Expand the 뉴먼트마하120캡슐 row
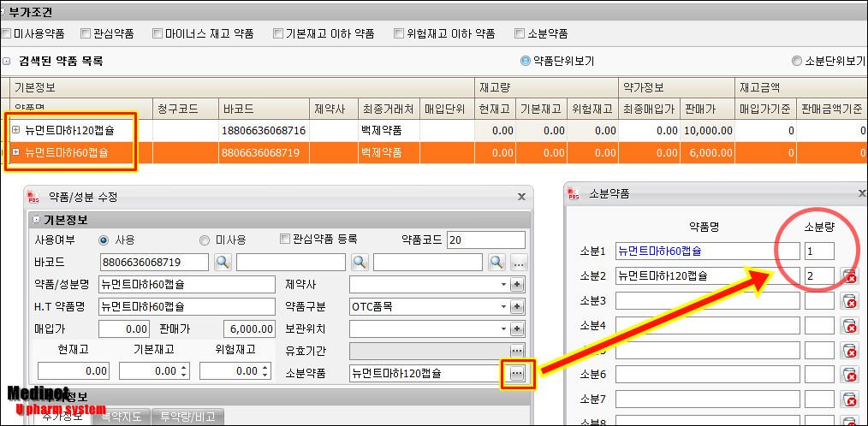868x426 pixels. click(x=16, y=130)
